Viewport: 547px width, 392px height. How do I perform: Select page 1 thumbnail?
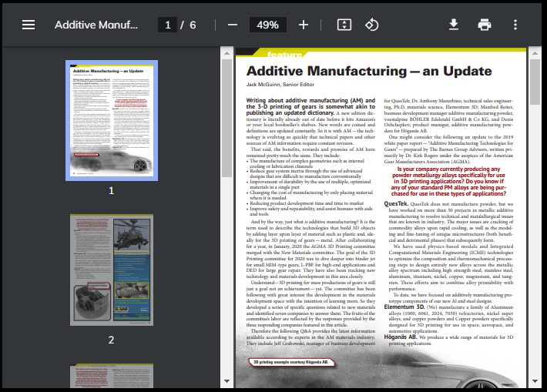coord(112,120)
